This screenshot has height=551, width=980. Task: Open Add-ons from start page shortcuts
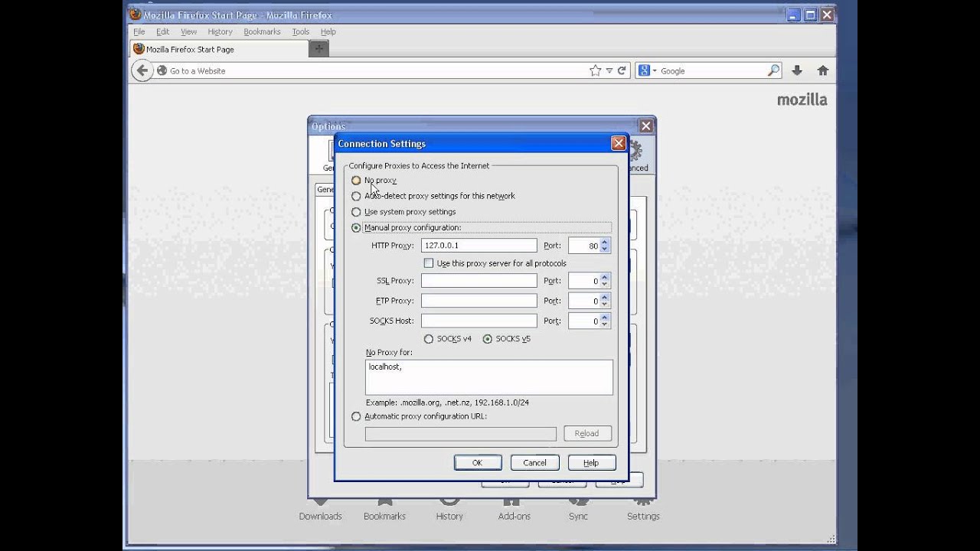(514, 509)
